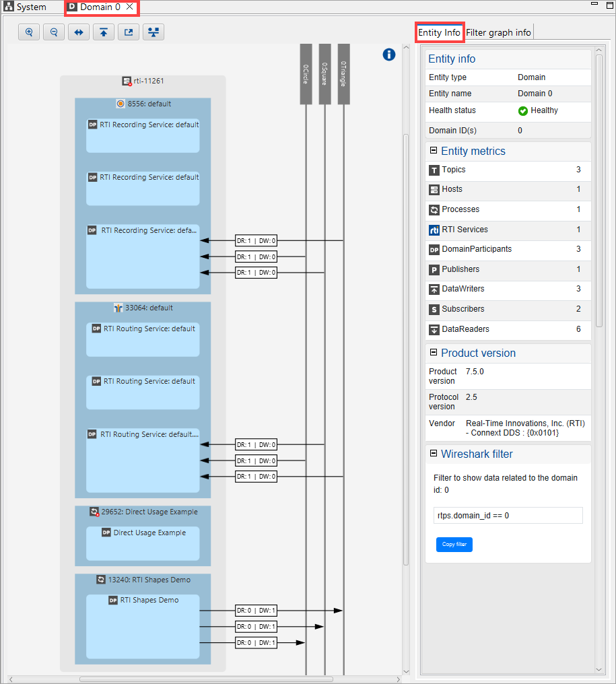Viewport: 616px width, 684px height.
Task: Collapse the Wireshark filter section
Action: (x=433, y=453)
